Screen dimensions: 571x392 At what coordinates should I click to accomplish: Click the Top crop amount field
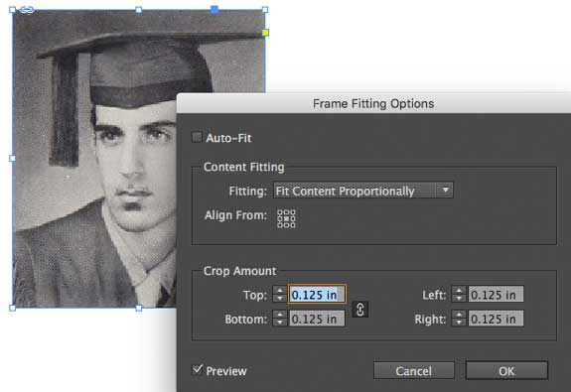(x=317, y=294)
